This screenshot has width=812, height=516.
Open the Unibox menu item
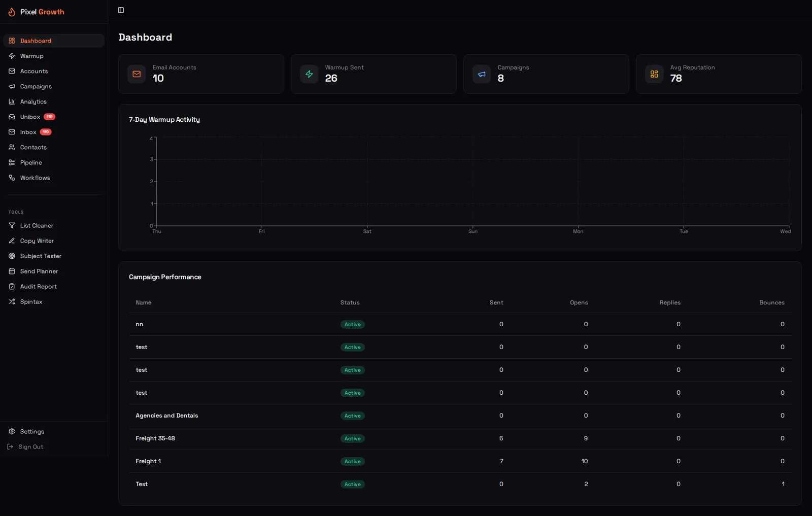pos(54,117)
